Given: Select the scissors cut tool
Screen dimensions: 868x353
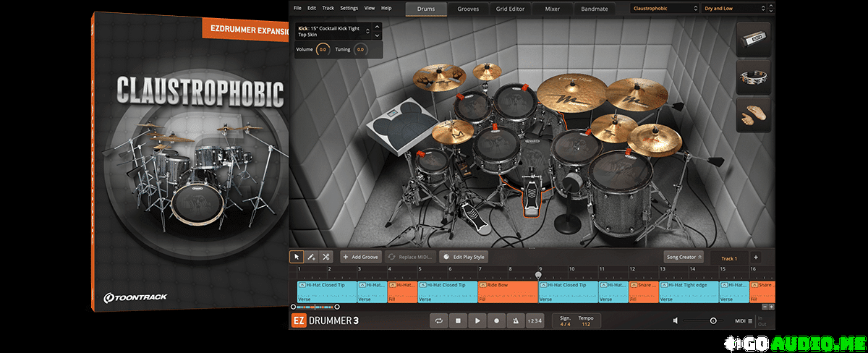Looking at the screenshot, I should [x=326, y=257].
